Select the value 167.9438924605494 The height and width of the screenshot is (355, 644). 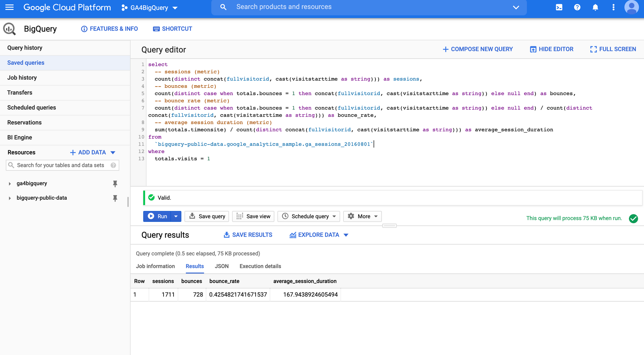pyautogui.click(x=310, y=295)
